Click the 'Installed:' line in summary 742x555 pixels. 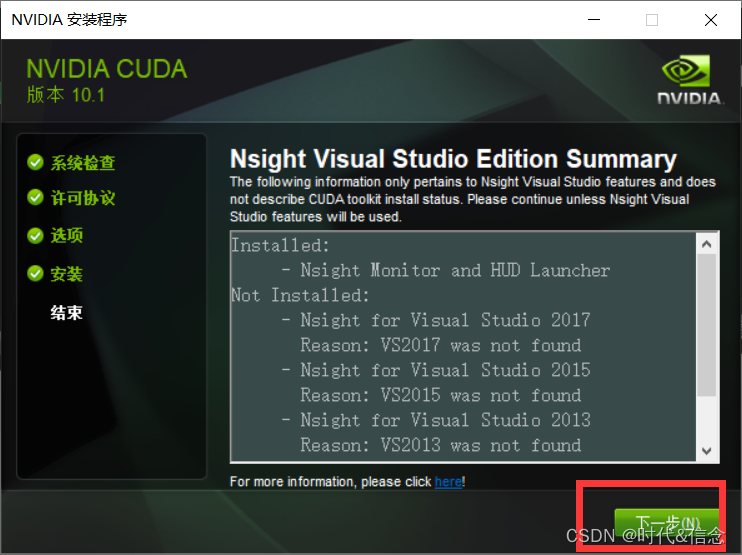pos(280,246)
